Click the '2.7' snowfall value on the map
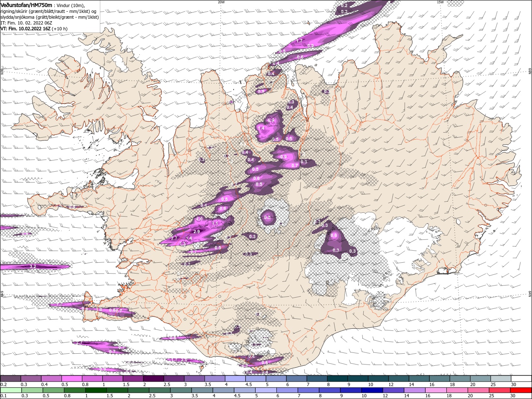Viewport: 532px width, 399px height. pos(175,238)
